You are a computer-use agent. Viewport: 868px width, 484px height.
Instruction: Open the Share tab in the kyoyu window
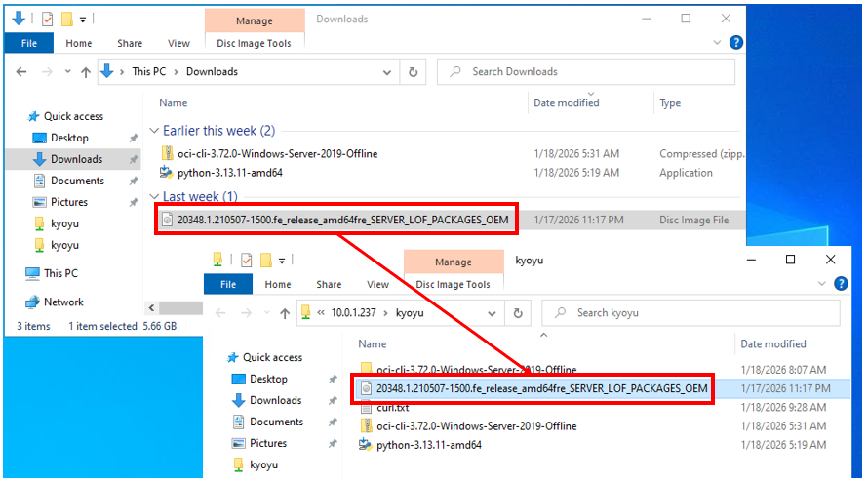[x=329, y=284]
